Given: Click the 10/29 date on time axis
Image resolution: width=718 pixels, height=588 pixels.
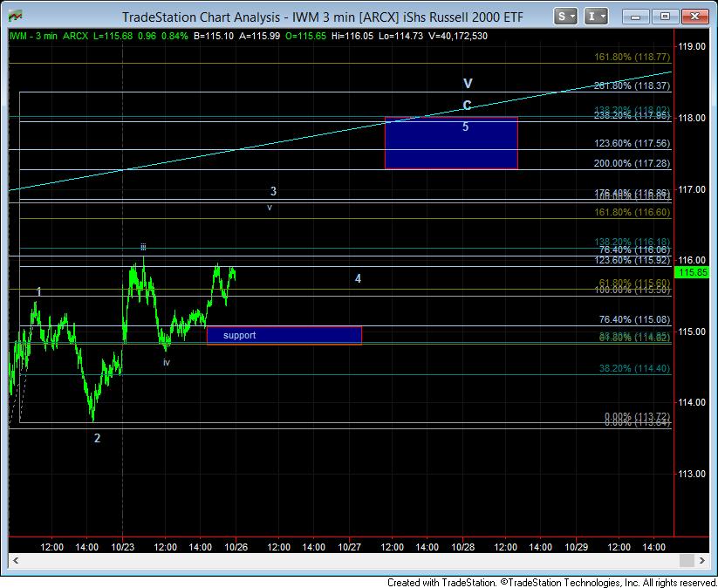Looking at the screenshot, I should [x=576, y=547].
